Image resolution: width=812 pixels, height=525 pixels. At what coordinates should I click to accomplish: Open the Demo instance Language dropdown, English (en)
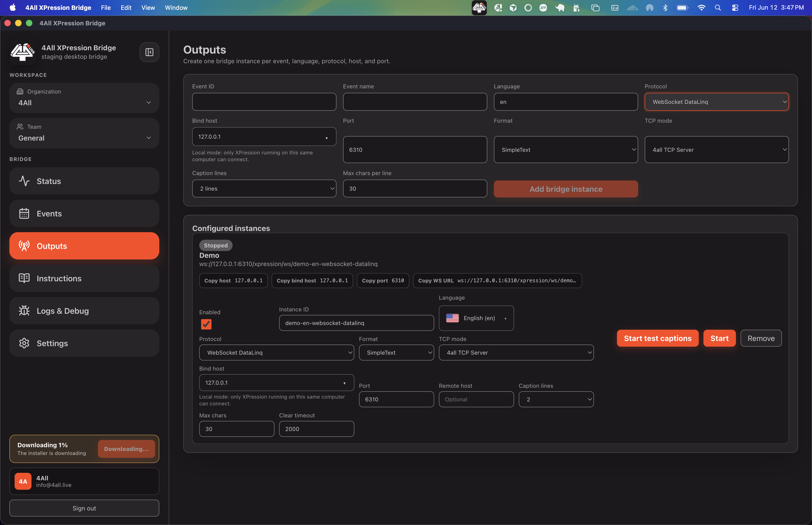click(x=476, y=318)
